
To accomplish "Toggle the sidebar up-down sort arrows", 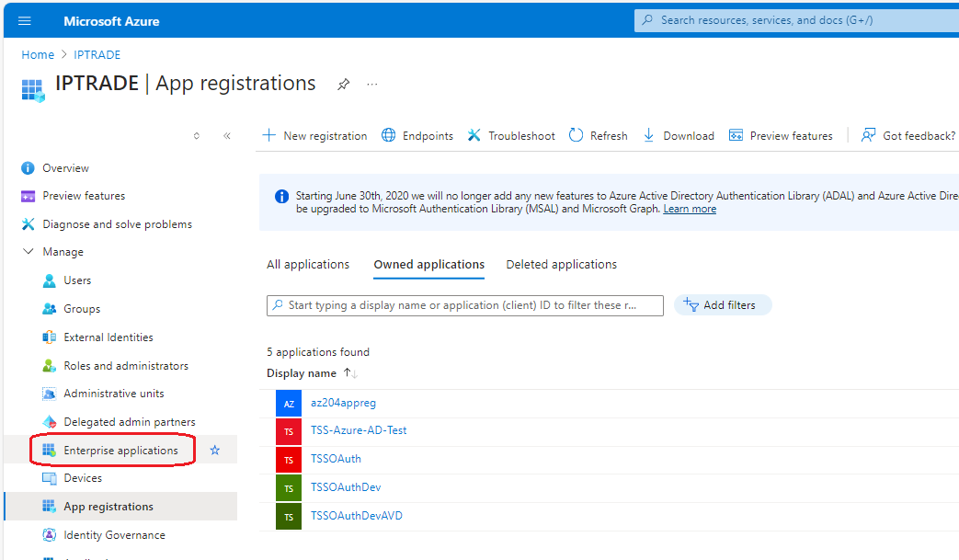I will click(197, 136).
